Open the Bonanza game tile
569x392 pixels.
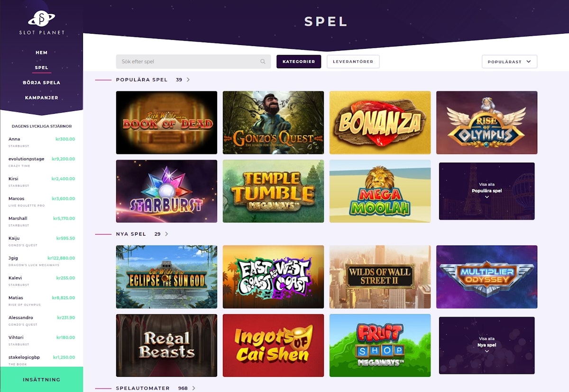click(380, 123)
